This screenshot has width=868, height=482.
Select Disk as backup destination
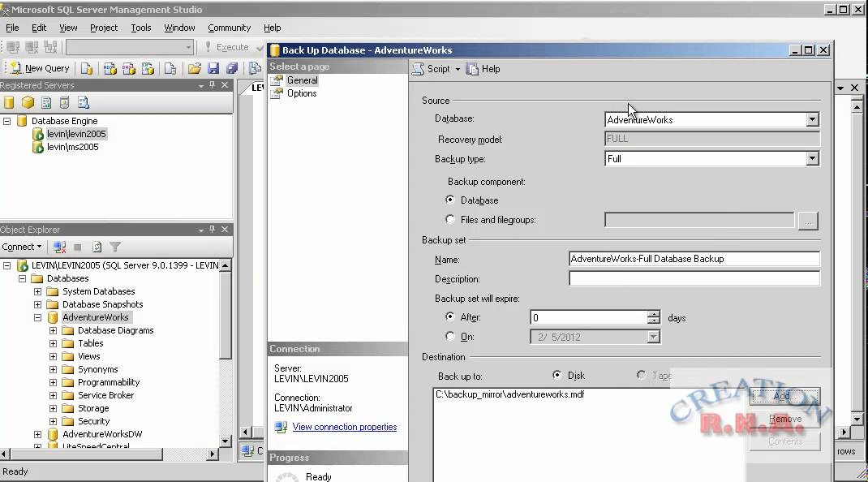(x=556, y=375)
